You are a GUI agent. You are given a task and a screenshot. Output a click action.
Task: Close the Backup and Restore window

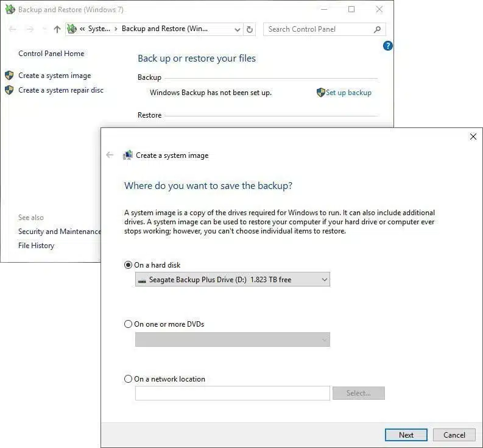click(x=379, y=10)
